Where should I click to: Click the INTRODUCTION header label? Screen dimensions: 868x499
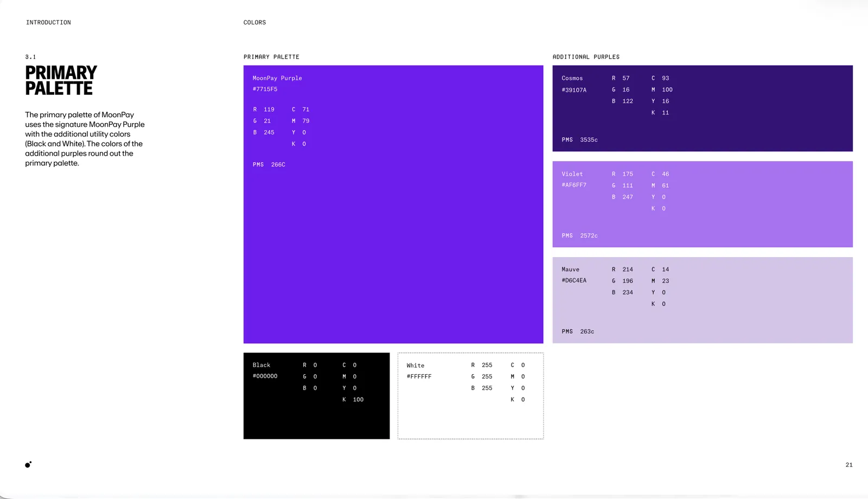pos(48,23)
